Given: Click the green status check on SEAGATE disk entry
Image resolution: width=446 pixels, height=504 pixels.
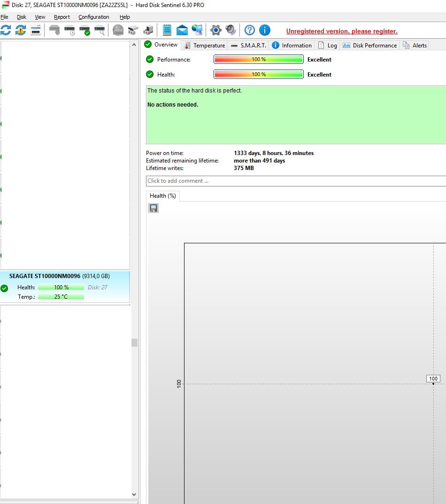Looking at the screenshot, I should (x=4, y=288).
